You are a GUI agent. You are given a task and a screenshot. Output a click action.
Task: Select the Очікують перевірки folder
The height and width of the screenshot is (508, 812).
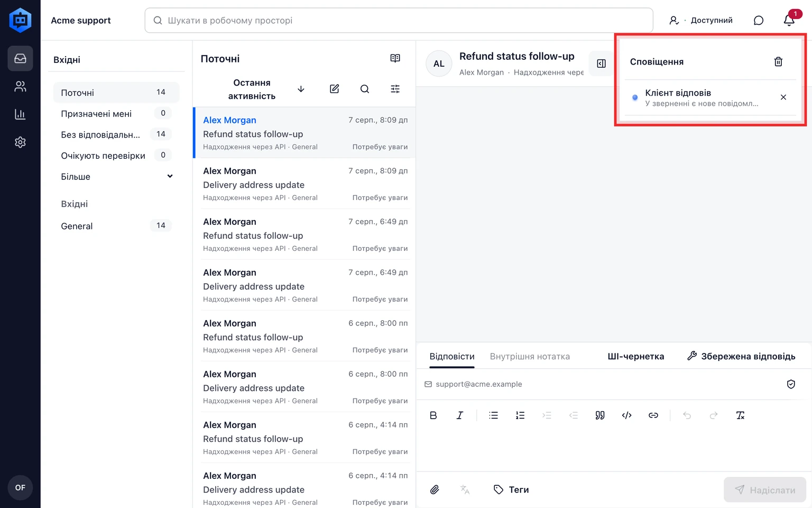116,156
